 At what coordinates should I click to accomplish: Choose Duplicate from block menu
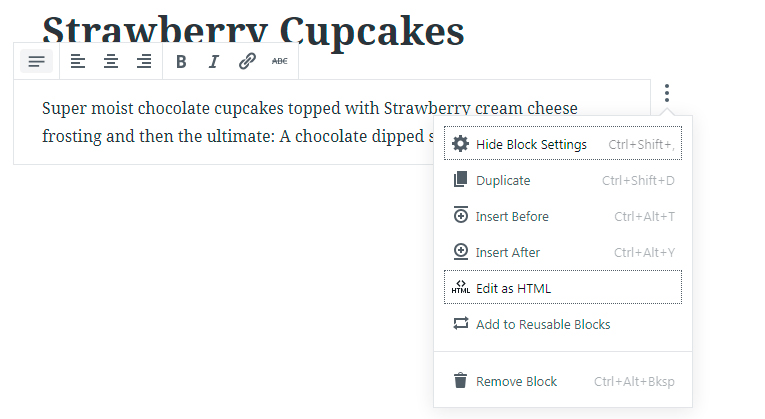click(563, 180)
